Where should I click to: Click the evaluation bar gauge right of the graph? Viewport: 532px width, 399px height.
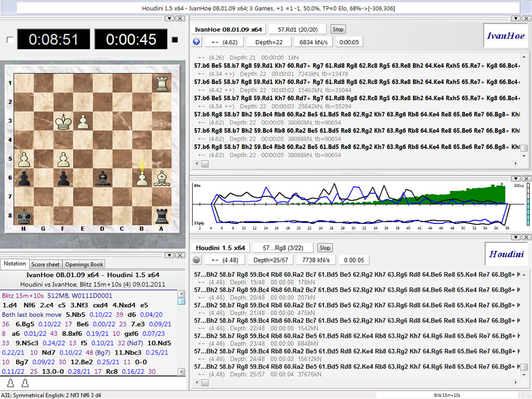[528, 204]
